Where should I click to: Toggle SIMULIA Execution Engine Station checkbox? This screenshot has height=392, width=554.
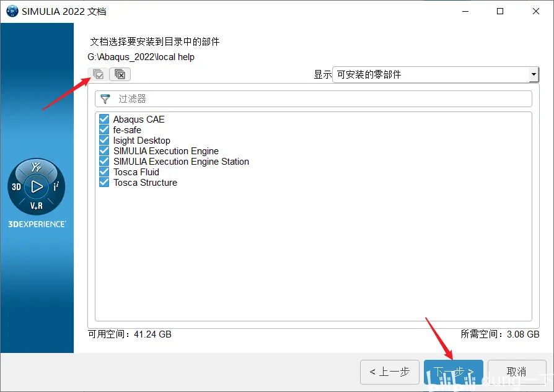pos(104,162)
